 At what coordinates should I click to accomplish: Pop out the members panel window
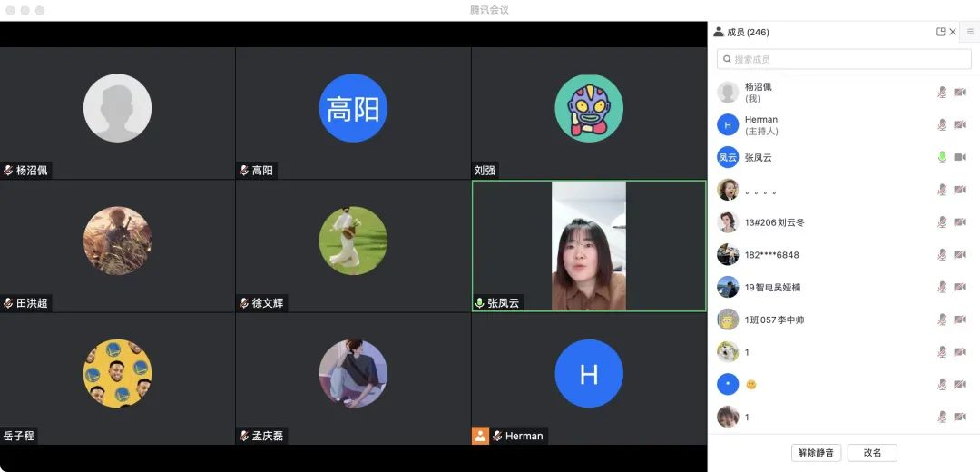(941, 32)
